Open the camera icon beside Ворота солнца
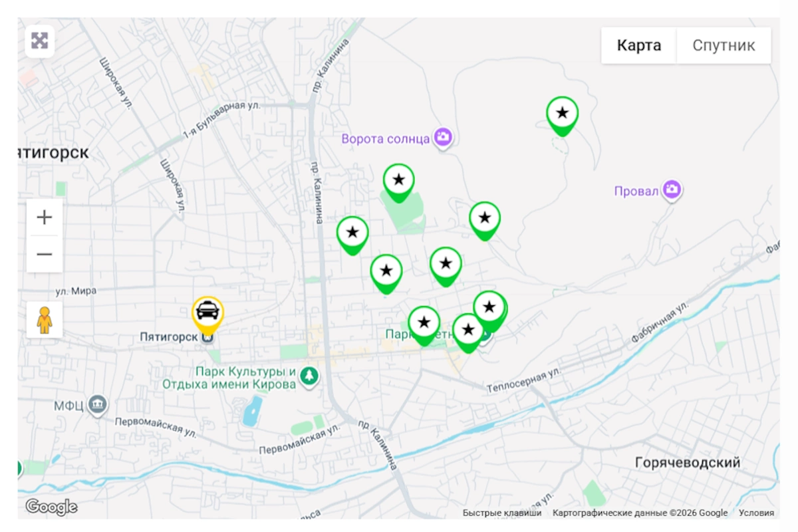 click(x=444, y=138)
